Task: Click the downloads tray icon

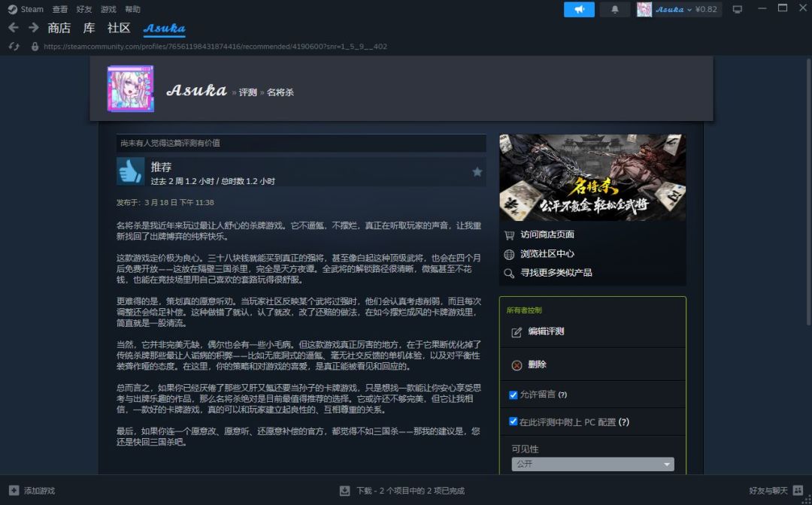Action: (345, 491)
